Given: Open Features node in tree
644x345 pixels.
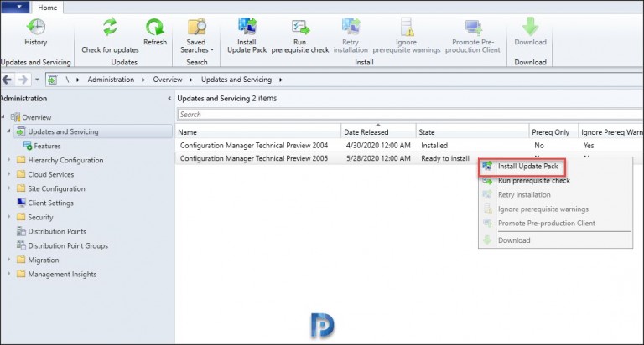Looking at the screenshot, I should tap(47, 146).
